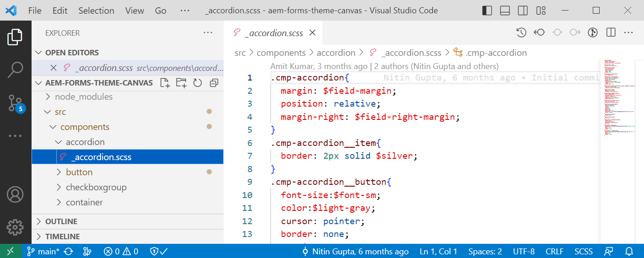
Task: Open Source Control view with 5 changes
Action: pos(15,103)
